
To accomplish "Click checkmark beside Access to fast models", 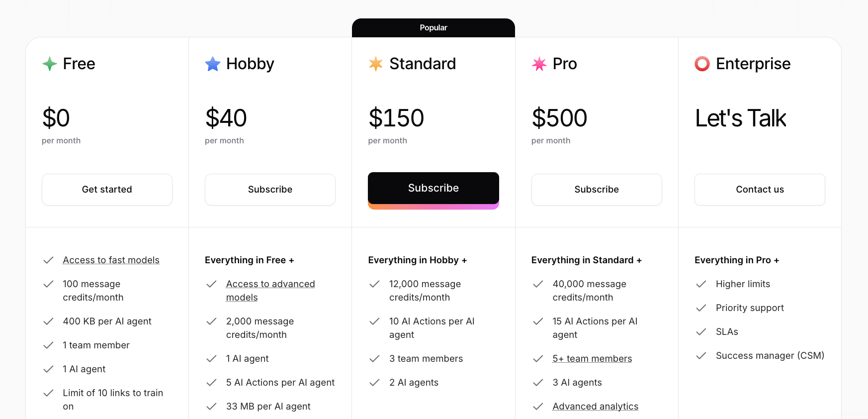I will coord(48,260).
